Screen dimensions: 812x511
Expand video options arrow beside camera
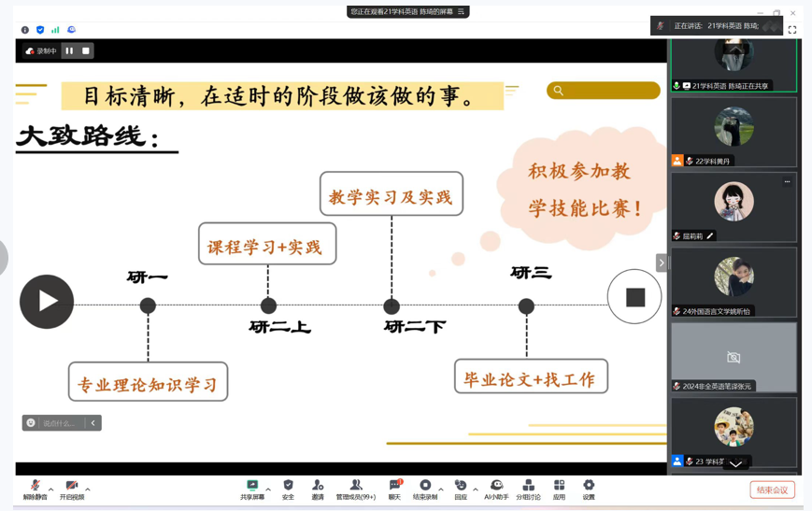88,489
